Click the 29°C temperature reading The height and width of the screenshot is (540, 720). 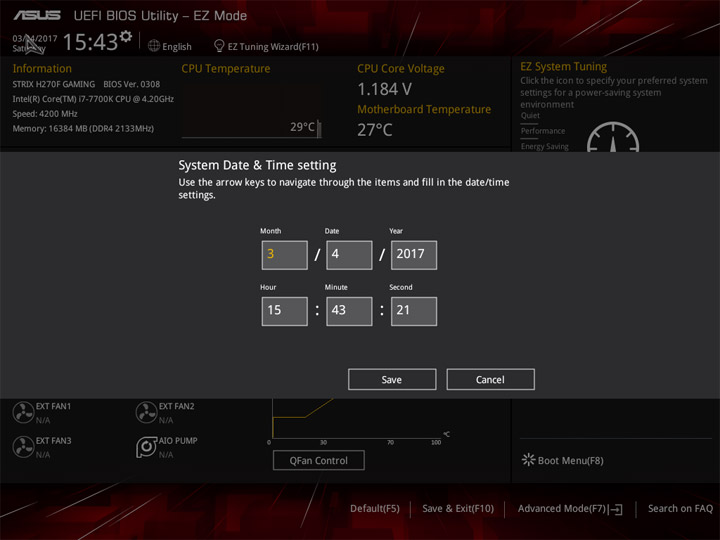[302, 127]
